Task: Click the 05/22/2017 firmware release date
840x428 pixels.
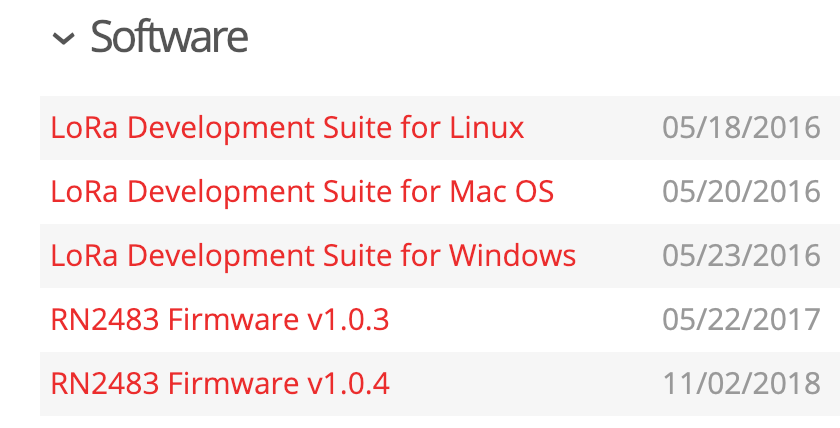Action: point(741,320)
